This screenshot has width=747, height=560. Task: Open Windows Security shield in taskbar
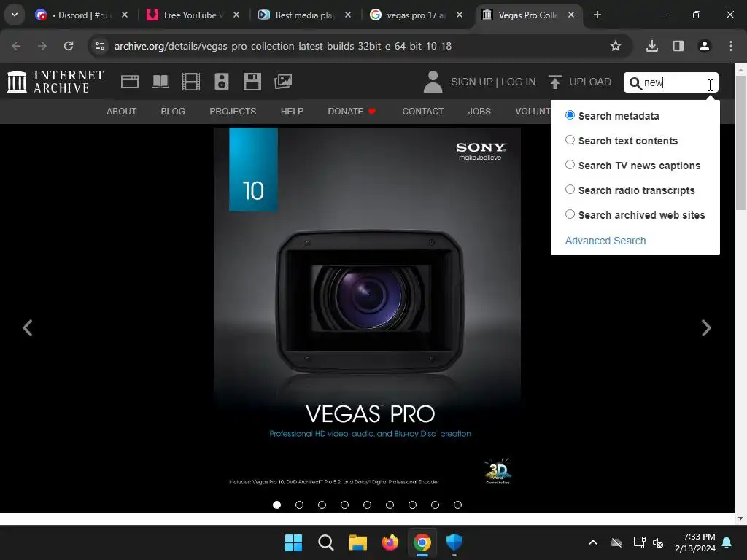tap(454, 542)
